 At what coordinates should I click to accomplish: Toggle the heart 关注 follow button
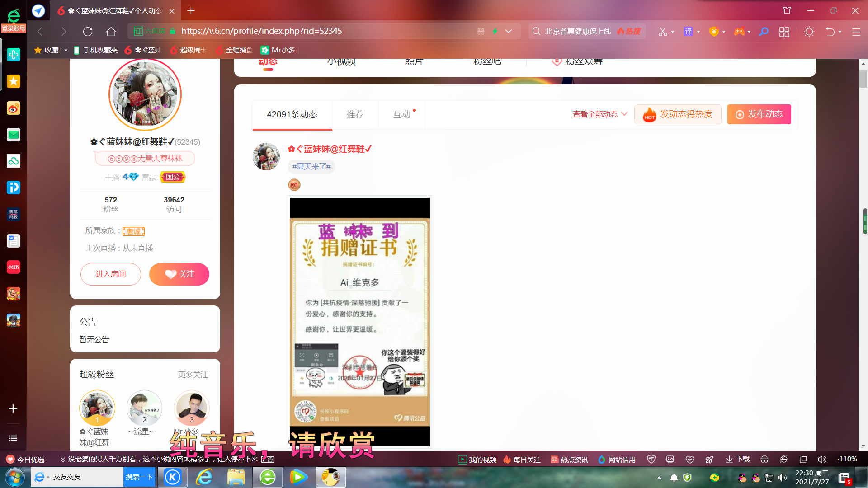click(x=179, y=274)
